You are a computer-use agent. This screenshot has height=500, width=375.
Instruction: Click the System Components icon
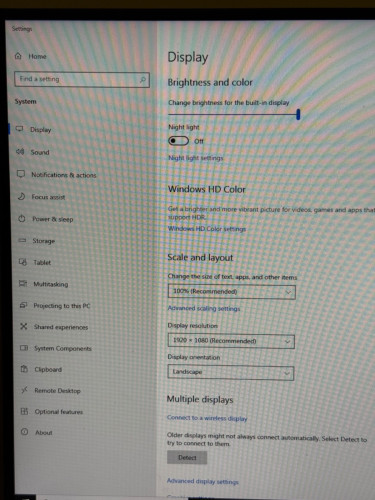click(x=24, y=348)
